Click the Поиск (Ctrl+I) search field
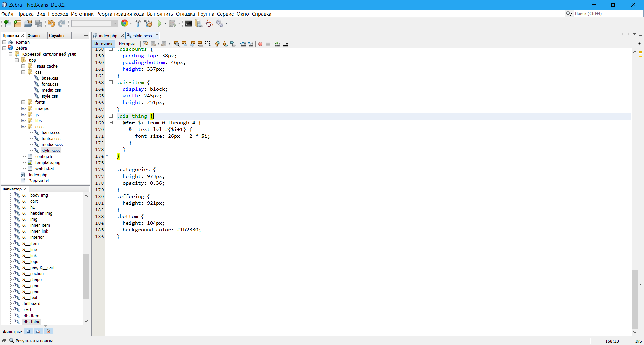Screen dimensions: 644x345 [607, 14]
